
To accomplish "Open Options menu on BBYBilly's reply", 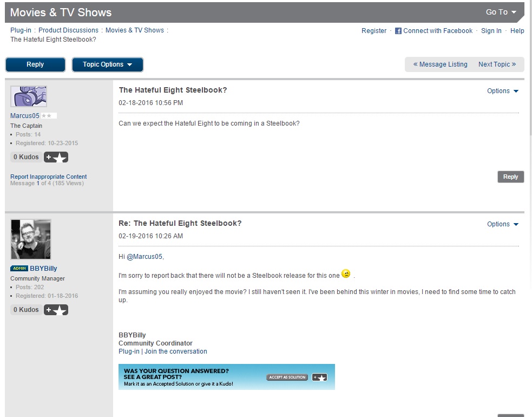I will (x=503, y=224).
